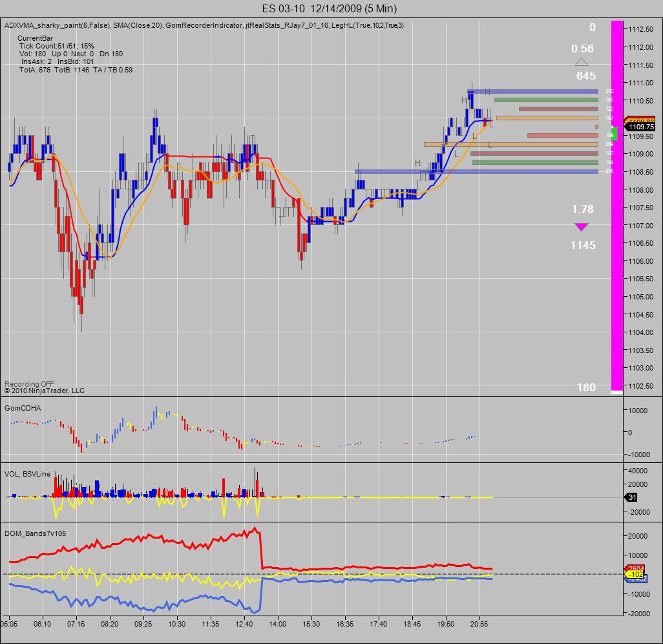The width and height of the screenshot is (663, 644).
Task: Click the 09:25 time axis label
Action: click(143, 624)
